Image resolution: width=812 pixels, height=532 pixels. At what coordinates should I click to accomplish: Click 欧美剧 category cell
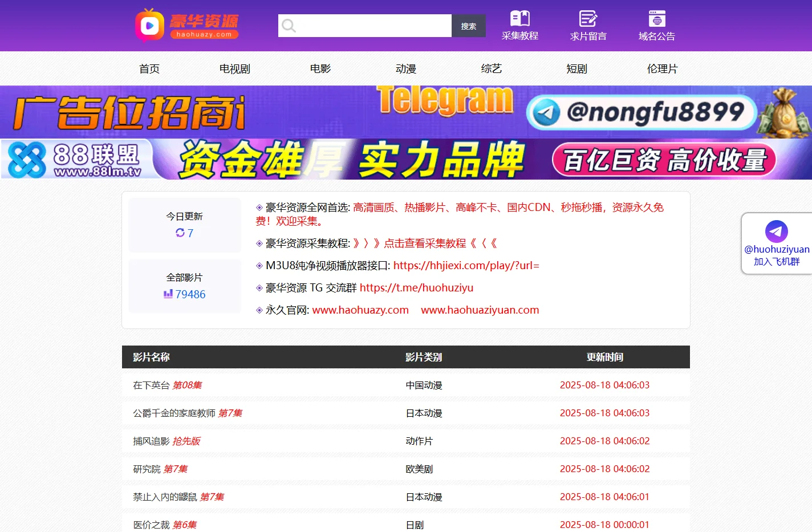(419, 469)
